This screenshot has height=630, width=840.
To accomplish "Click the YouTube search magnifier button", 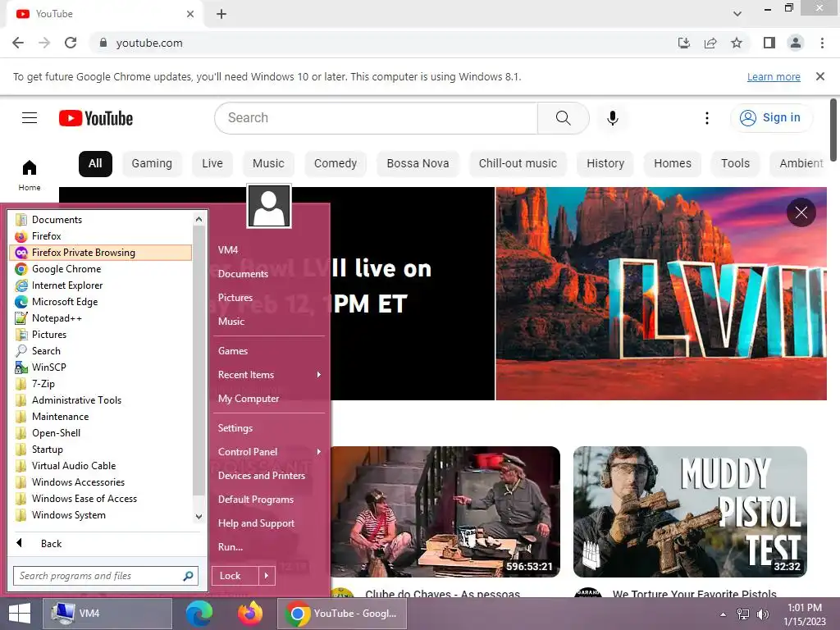I will click(563, 118).
